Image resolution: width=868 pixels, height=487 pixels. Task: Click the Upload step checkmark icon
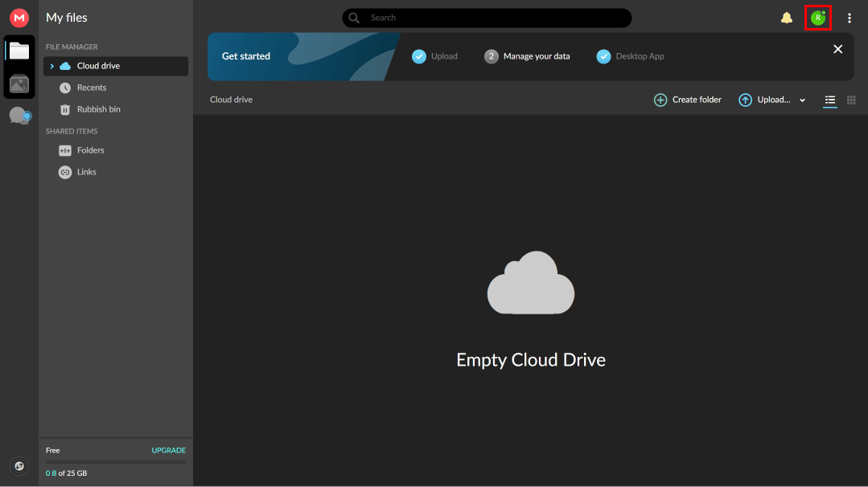(419, 56)
